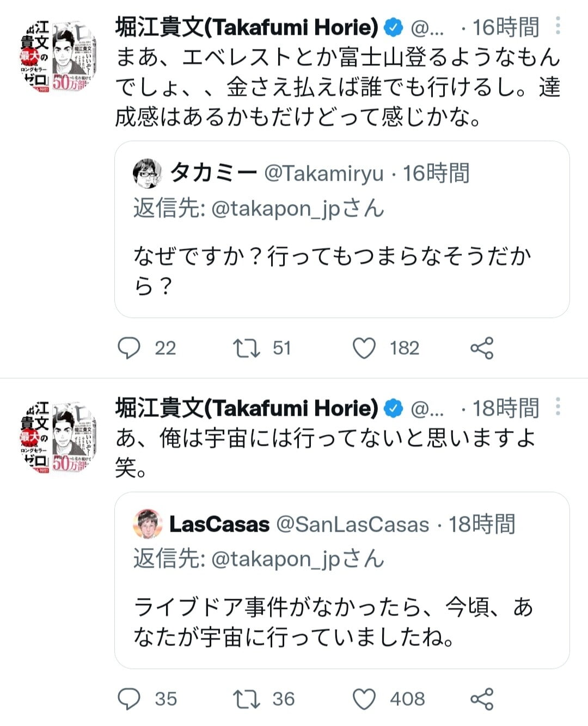Viewport: 588px width, 726px height.
Task: Open more options for the 18時間 tweet
Action: pos(558,407)
